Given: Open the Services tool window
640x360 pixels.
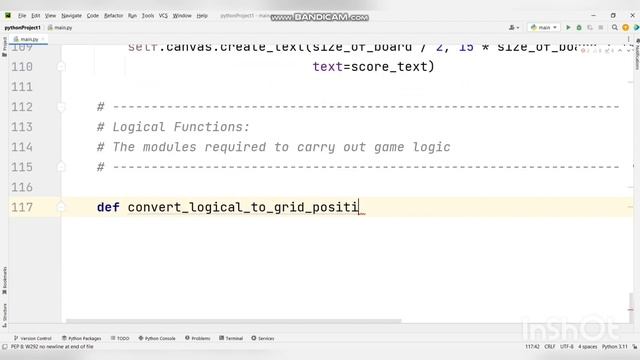Looking at the screenshot, I should point(263,338).
